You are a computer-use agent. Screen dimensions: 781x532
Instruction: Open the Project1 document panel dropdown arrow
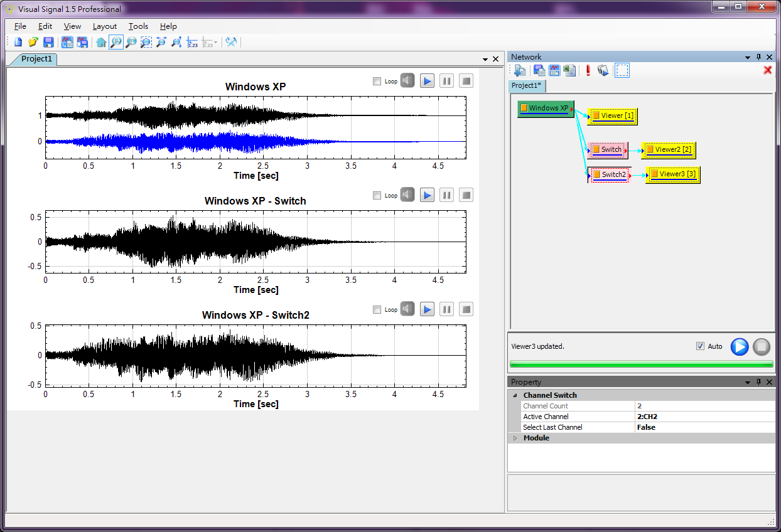(x=485, y=59)
